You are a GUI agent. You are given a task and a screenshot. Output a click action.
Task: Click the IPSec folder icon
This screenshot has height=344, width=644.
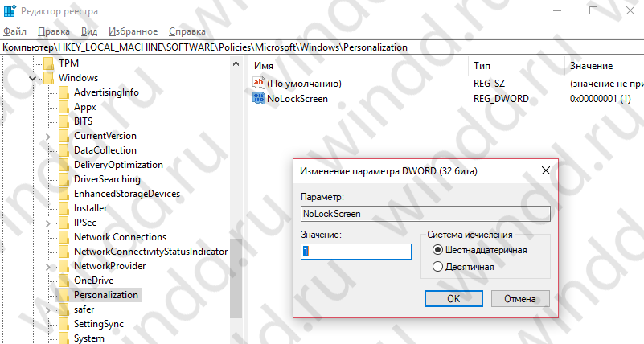[x=64, y=223]
